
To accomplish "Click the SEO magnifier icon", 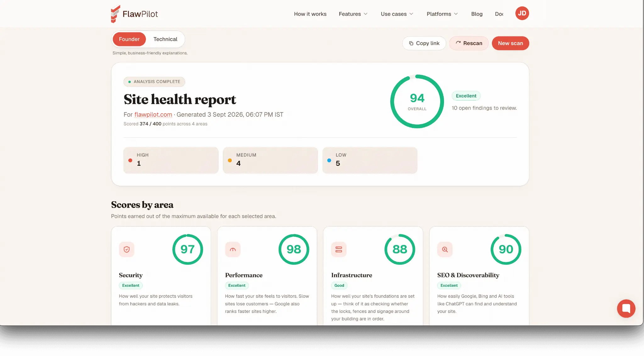I will pyautogui.click(x=445, y=249).
